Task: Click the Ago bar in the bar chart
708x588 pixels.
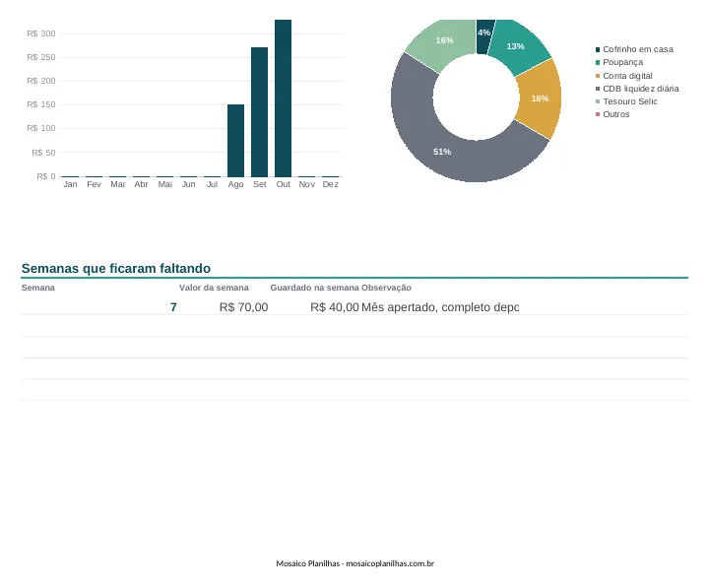Action: 235,141
